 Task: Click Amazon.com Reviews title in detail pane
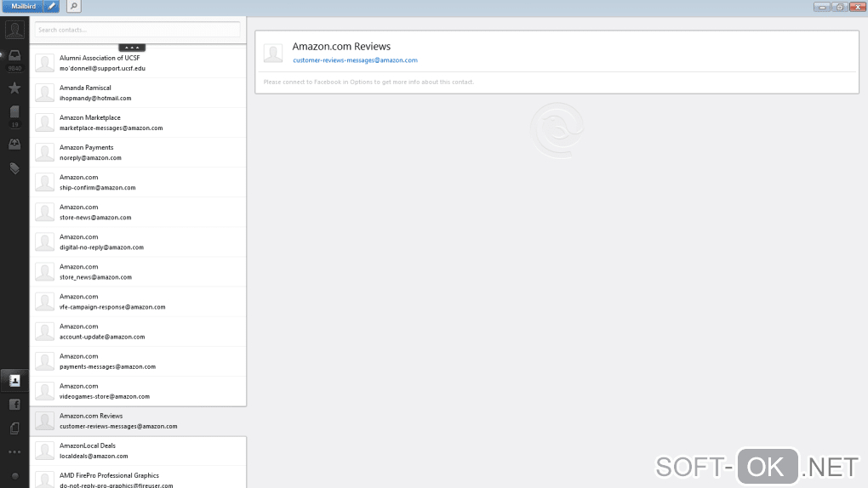(x=341, y=47)
